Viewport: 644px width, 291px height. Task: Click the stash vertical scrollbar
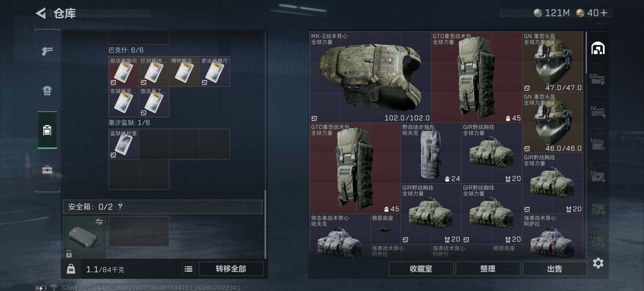click(x=586, y=52)
